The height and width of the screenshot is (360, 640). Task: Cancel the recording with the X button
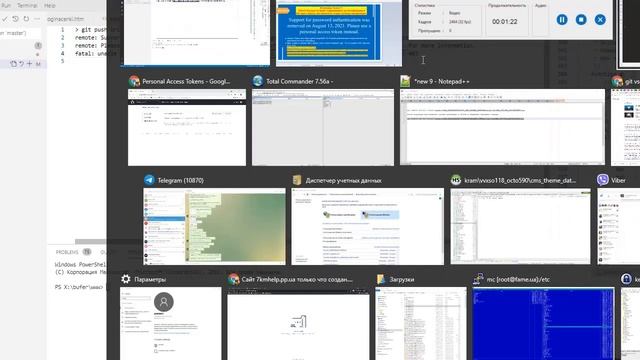click(x=600, y=20)
